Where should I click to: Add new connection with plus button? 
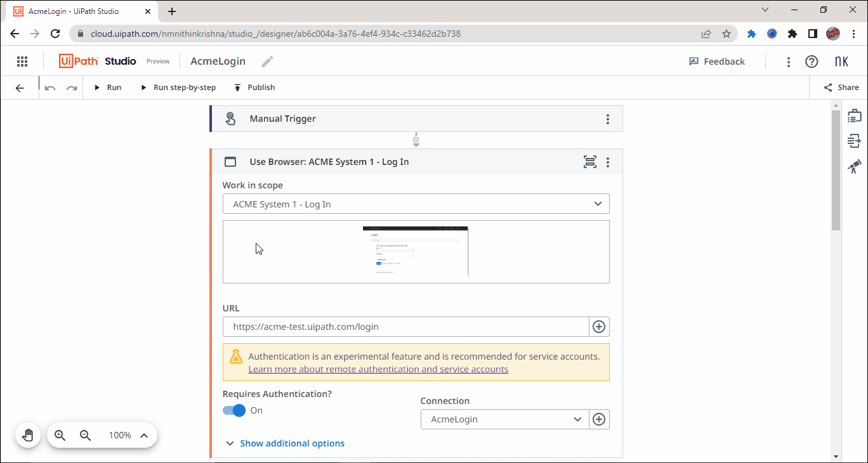click(599, 419)
